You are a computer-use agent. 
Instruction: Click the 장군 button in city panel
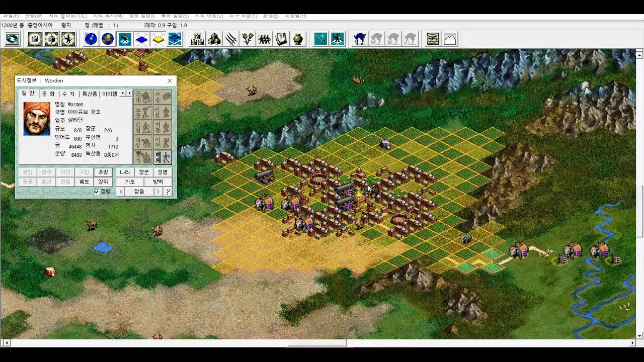144,172
